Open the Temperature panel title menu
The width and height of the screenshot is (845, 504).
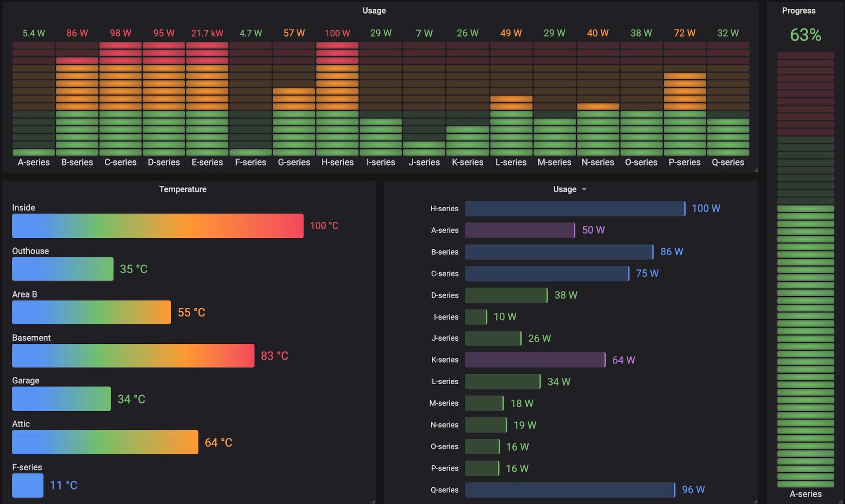point(183,189)
